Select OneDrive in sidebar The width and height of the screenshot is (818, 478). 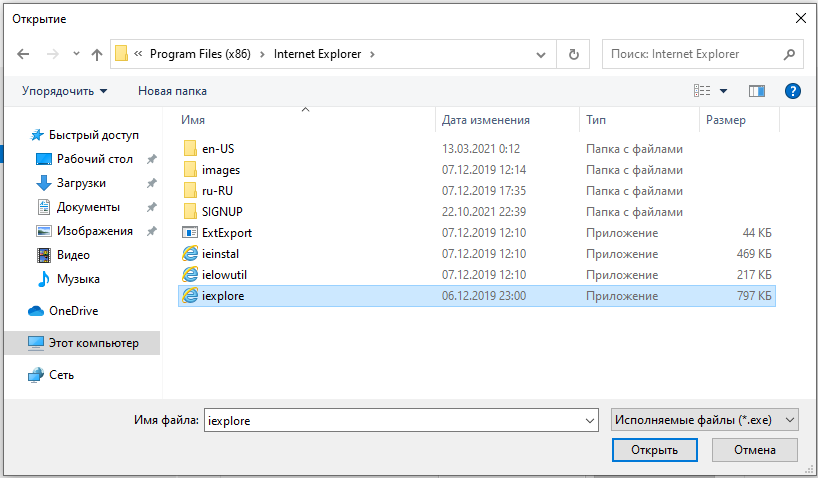(73, 310)
